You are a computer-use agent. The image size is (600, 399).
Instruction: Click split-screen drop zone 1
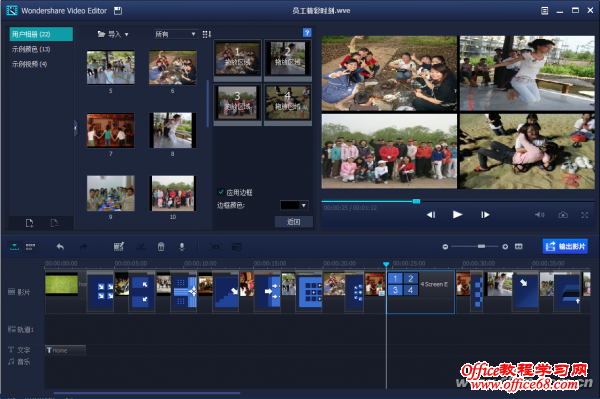click(238, 58)
